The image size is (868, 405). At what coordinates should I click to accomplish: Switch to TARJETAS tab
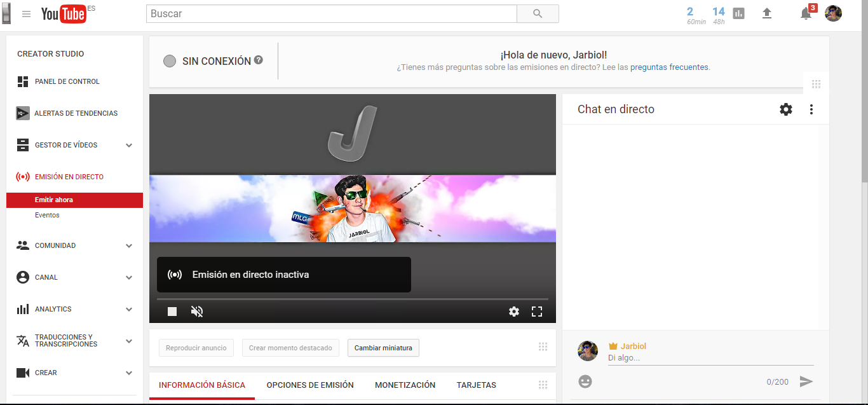(x=477, y=385)
